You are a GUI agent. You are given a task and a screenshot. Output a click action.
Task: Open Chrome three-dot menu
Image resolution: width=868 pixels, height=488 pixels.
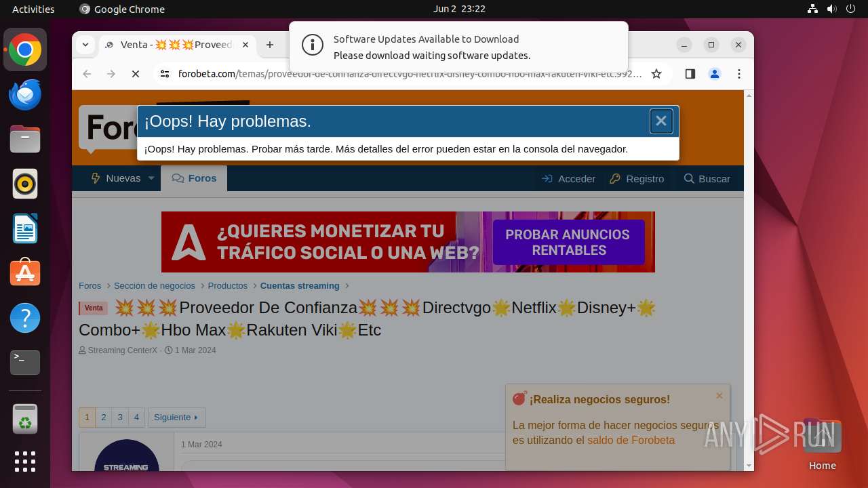pos(739,74)
